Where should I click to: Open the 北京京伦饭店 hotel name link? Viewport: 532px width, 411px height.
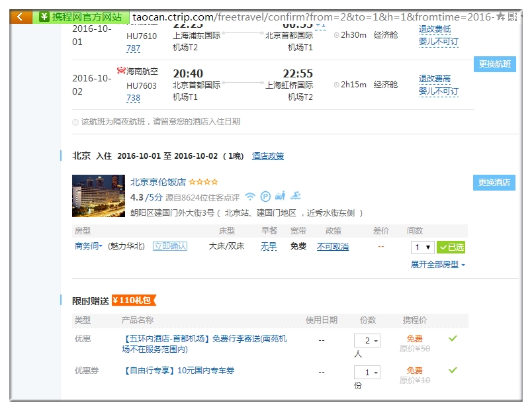coord(158,182)
